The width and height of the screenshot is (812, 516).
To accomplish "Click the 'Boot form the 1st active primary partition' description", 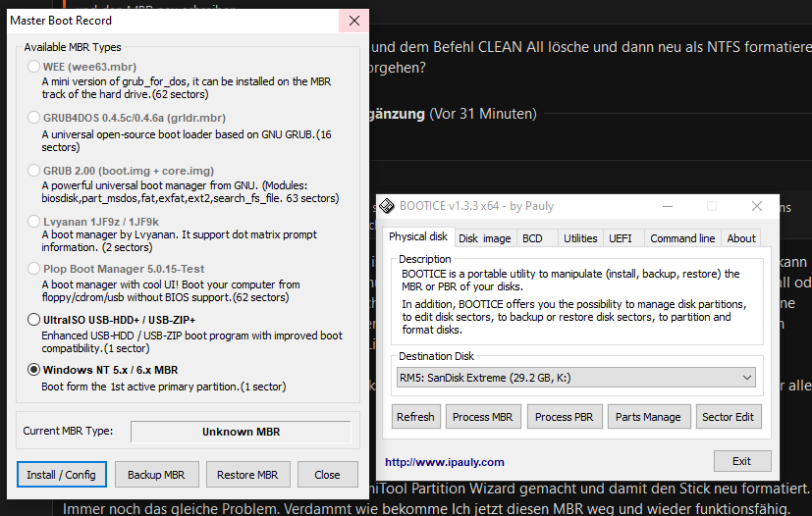I will tap(164, 387).
